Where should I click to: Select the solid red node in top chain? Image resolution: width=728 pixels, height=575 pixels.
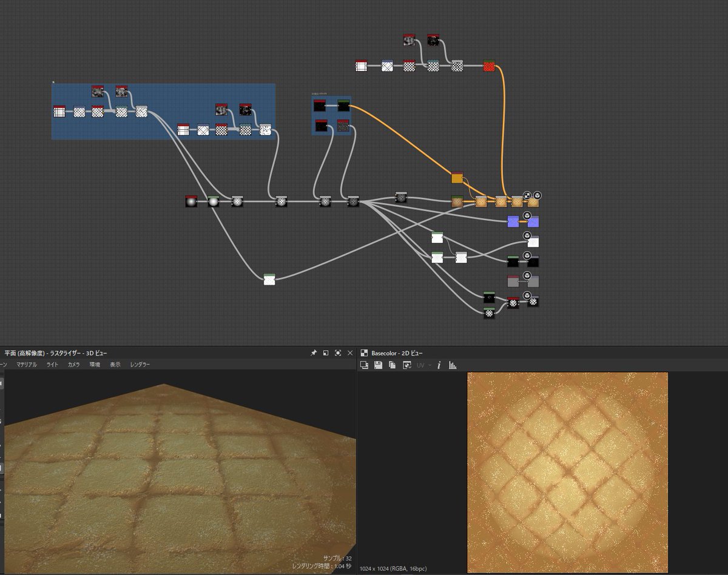[x=489, y=66]
